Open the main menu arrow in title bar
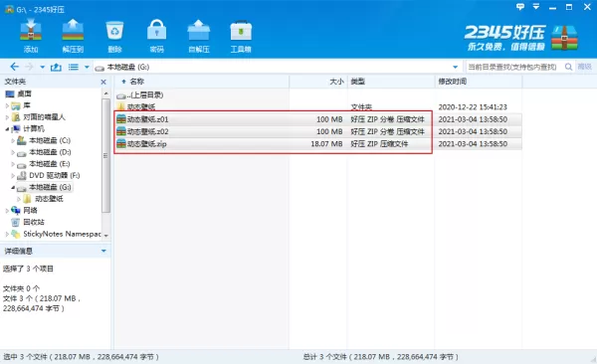Image resolution: width=597 pixels, height=364 pixels. coord(536,7)
